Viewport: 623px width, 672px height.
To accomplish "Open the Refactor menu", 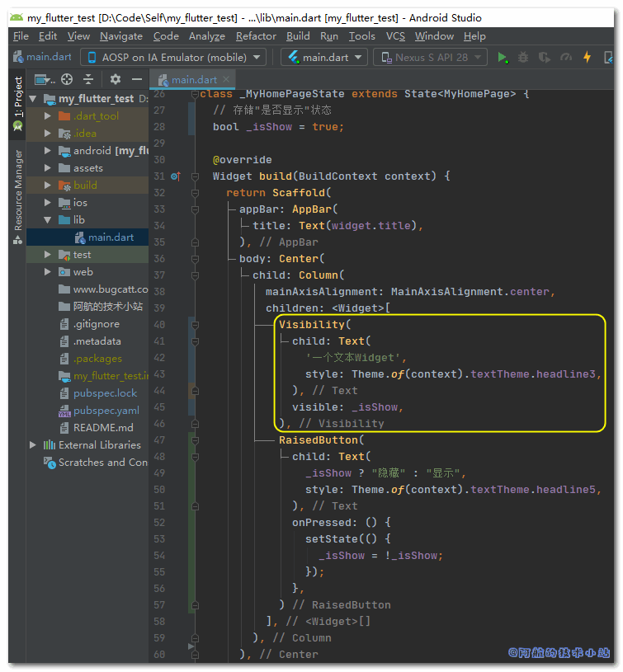I will (256, 36).
